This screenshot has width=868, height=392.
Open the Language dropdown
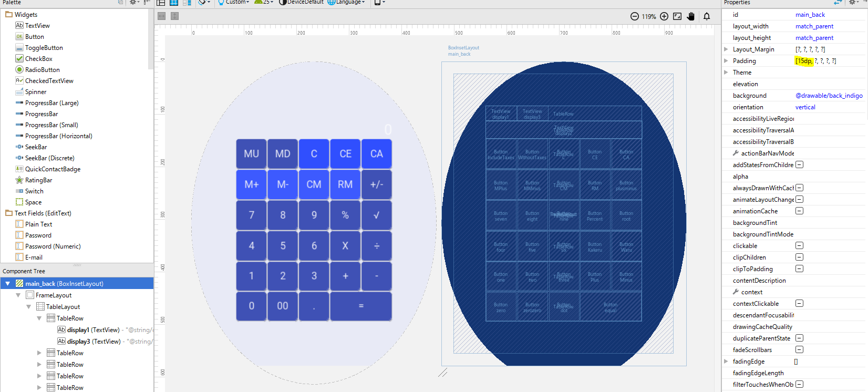pyautogui.click(x=347, y=2)
